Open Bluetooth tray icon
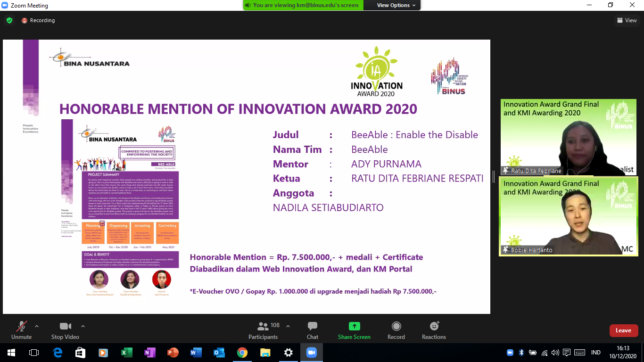Screen dimensions: 644x362 [521, 353]
